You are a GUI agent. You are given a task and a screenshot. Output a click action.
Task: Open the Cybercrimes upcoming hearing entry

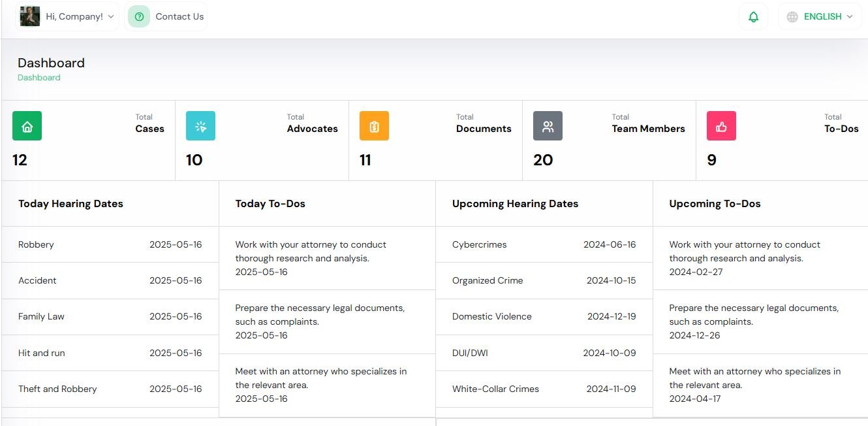pyautogui.click(x=544, y=245)
